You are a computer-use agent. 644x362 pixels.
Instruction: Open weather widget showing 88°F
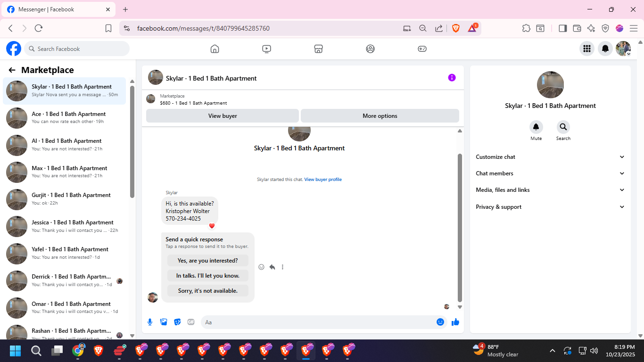tap(495, 351)
